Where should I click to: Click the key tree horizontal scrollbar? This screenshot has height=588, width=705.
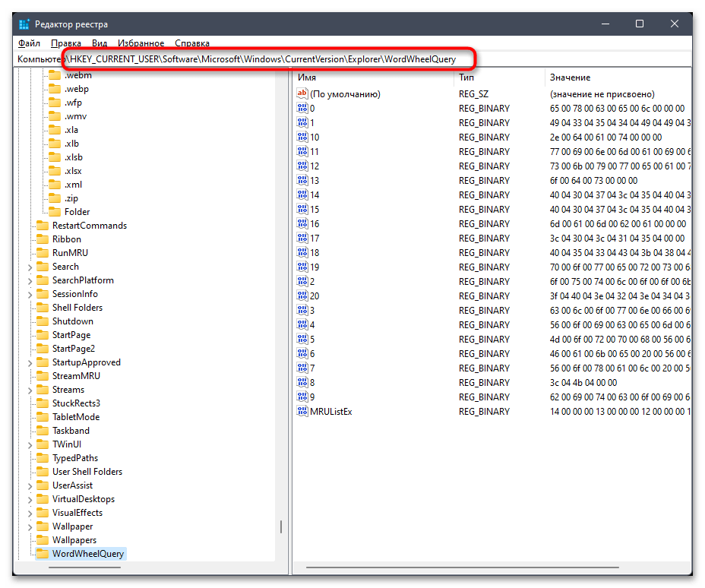click(84, 567)
